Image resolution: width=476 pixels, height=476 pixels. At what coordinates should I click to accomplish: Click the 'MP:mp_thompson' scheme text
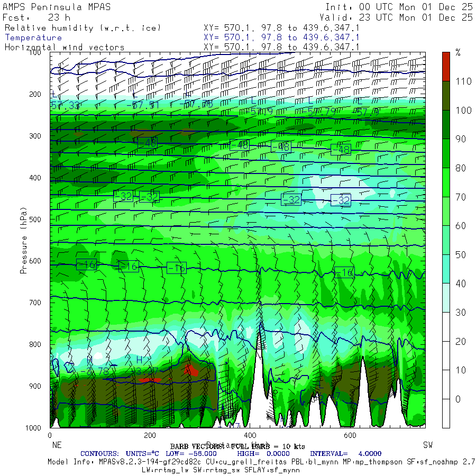click(373, 462)
